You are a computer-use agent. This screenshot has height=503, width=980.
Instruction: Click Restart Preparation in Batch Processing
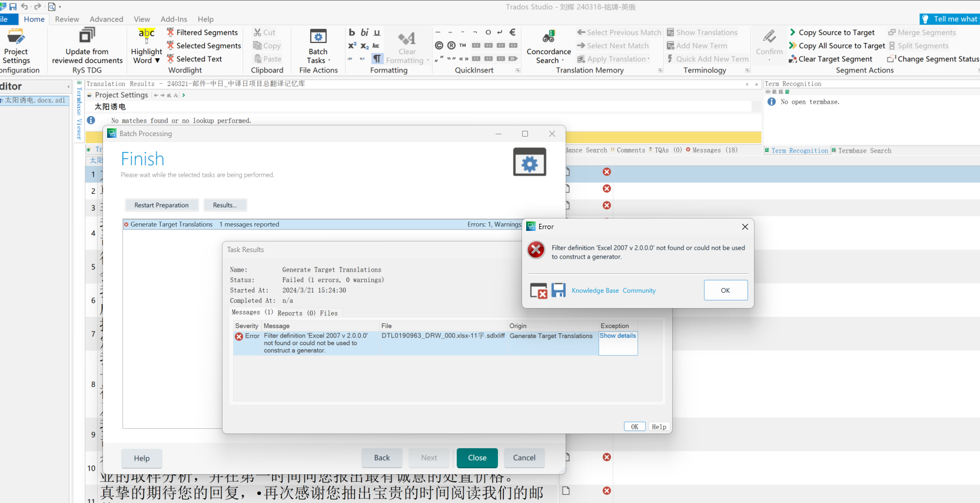(x=161, y=205)
